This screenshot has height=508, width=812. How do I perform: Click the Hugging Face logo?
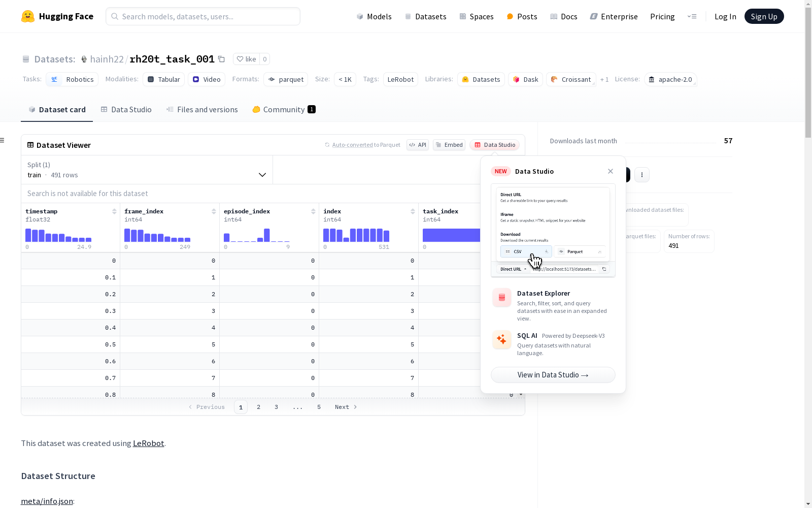(57, 16)
